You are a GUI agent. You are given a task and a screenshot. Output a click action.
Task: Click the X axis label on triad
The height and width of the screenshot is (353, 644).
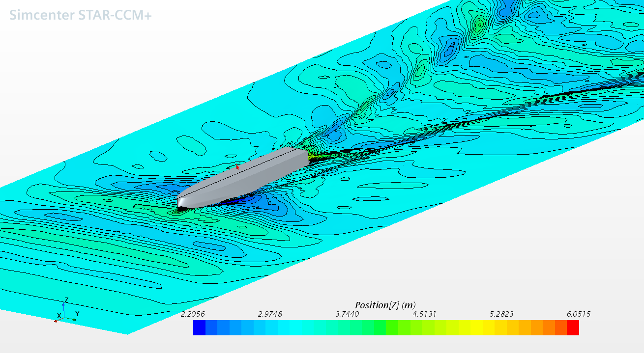point(59,316)
